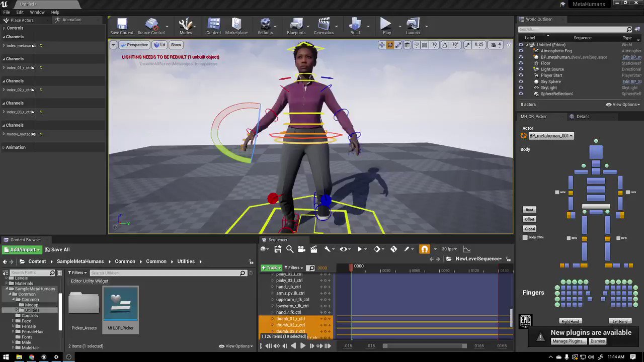Viewport: 644px width, 362px height.
Task: Open the Edit menu
Action: pyautogui.click(x=20, y=12)
